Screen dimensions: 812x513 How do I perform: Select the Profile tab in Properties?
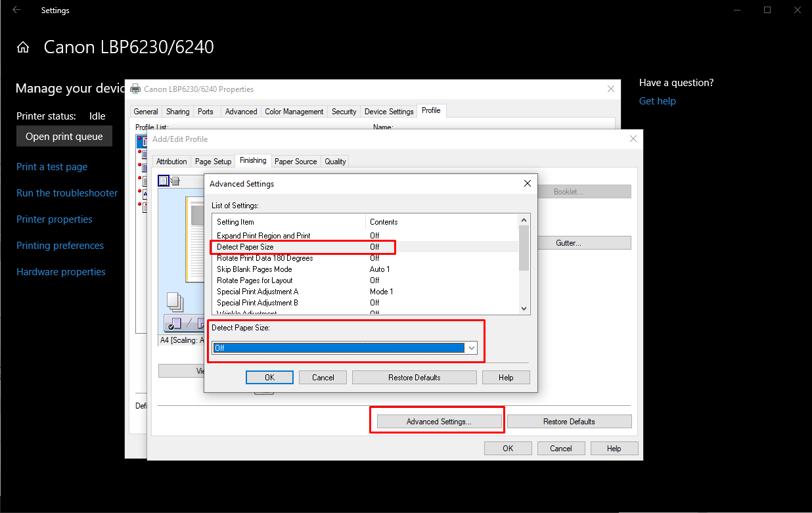coord(431,110)
